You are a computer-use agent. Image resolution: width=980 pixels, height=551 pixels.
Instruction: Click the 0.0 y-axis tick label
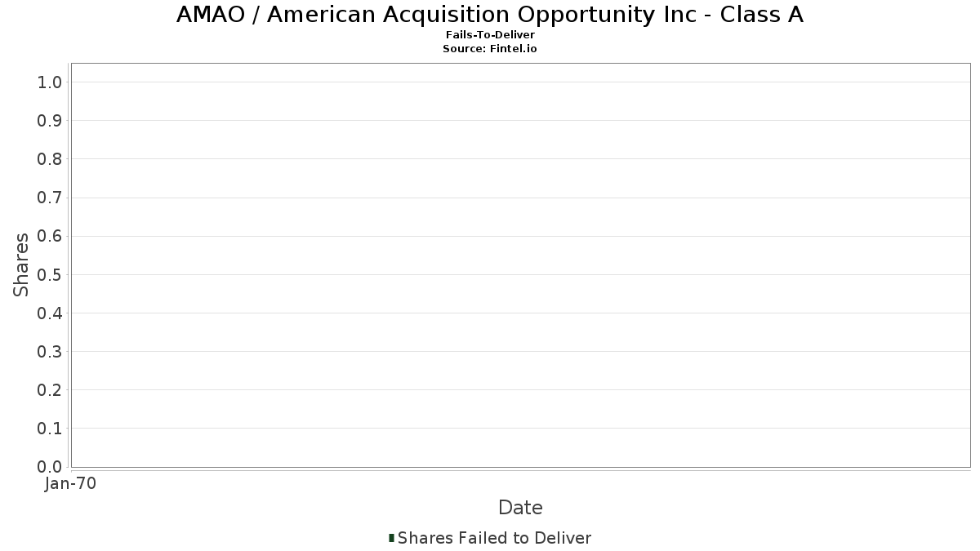tap(50, 467)
